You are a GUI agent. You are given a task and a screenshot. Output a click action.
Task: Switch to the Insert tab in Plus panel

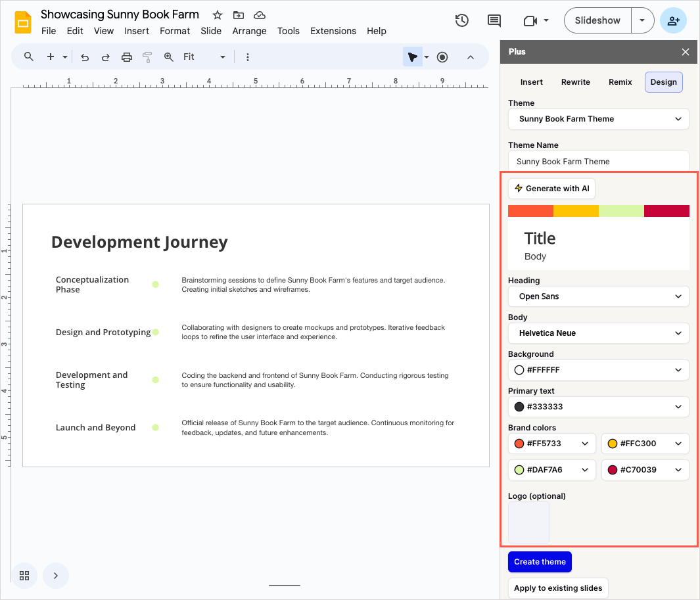tap(531, 82)
